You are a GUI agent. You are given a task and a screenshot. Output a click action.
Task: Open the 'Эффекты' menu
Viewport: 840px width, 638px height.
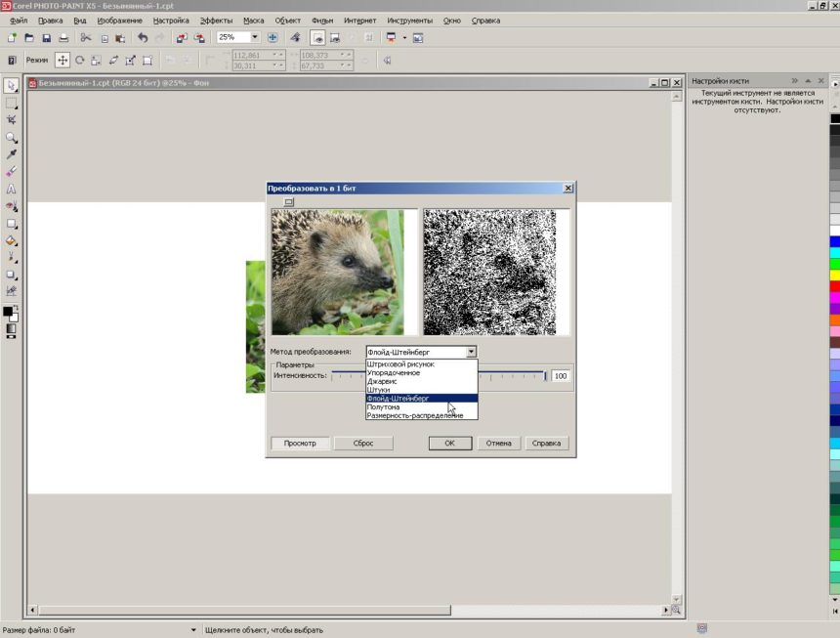click(216, 20)
